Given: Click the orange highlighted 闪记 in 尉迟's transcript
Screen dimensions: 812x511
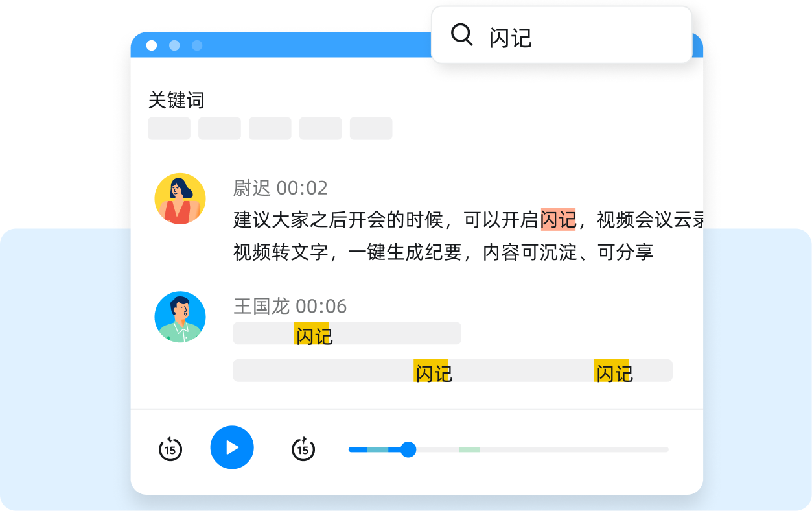Looking at the screenshot, I should coord(558,220).
